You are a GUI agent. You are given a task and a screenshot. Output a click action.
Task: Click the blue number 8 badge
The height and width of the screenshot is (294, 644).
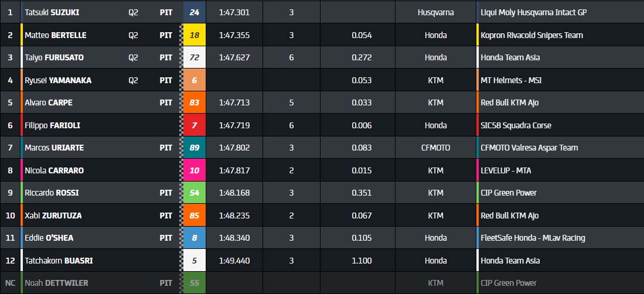pos(194,238)
